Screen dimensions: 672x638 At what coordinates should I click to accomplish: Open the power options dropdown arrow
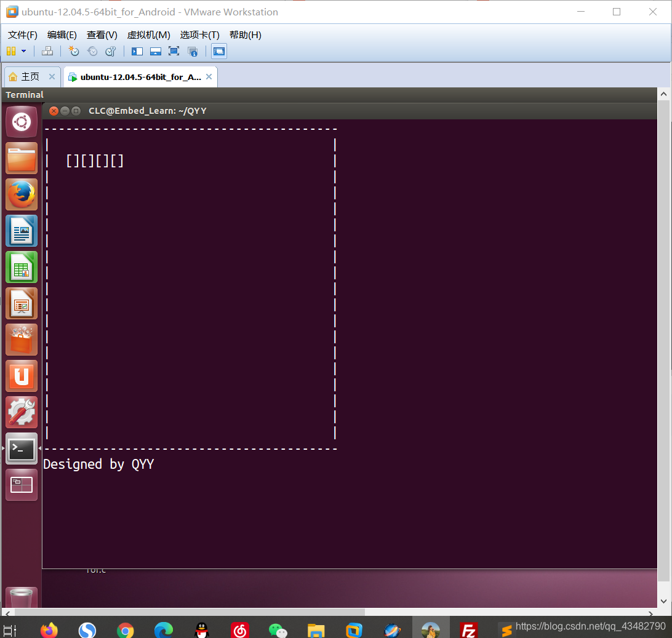pos(23,52)
